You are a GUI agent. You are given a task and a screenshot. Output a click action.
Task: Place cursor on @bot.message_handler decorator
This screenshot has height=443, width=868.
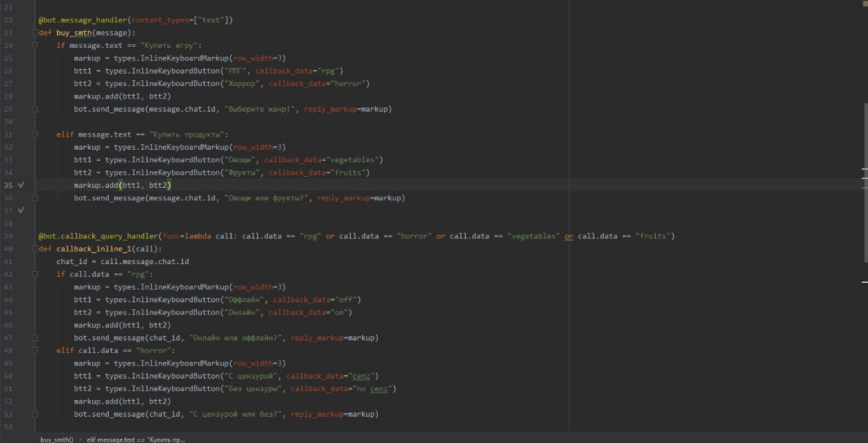tap(83, 20)
